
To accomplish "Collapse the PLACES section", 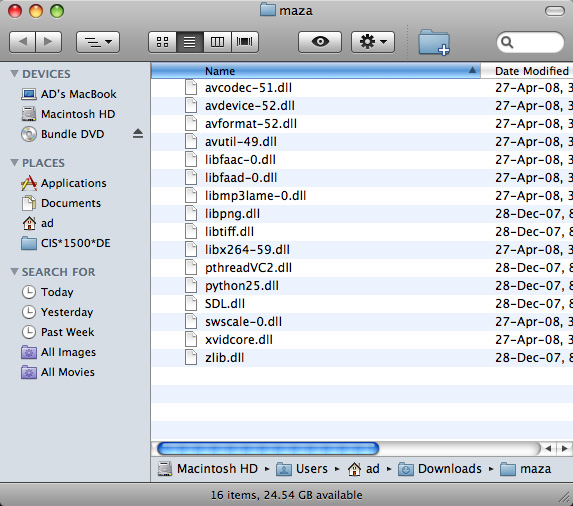I will pos(14,163).
